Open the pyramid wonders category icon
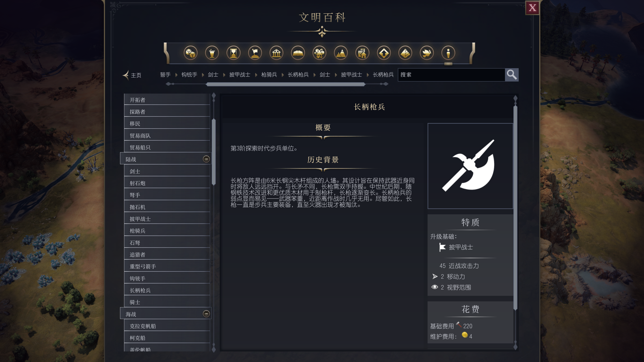Viewport: 644px width, 362px height. tap(405, 53)
